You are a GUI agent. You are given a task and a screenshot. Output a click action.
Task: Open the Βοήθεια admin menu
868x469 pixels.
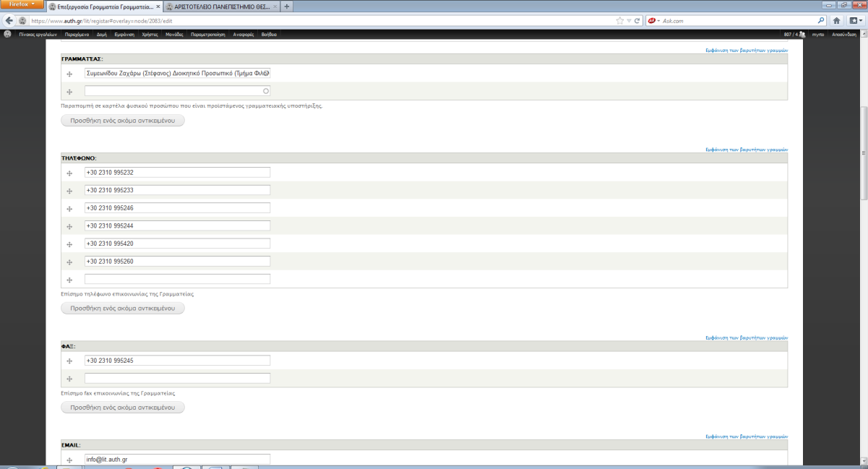(267, 34)
